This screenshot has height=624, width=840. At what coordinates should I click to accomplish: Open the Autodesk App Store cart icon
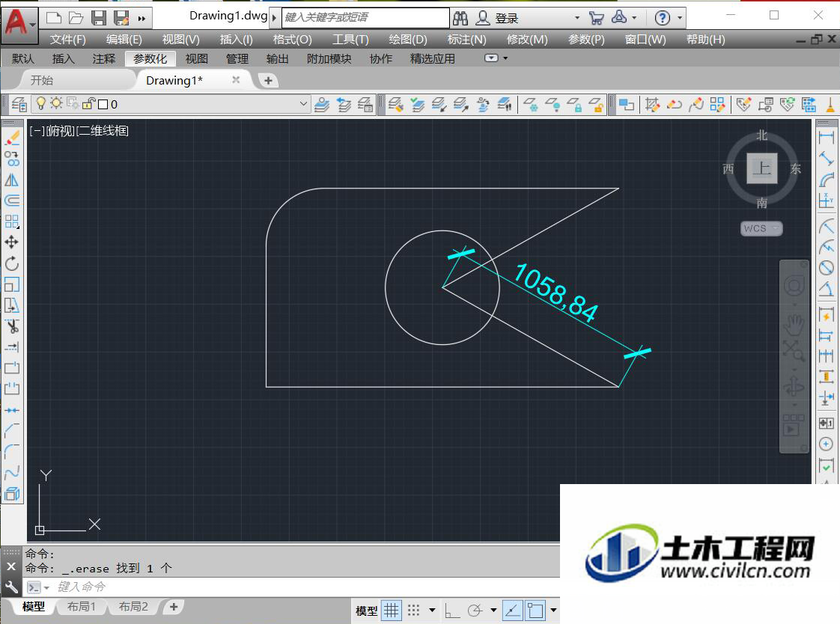(x=596, y=18)
